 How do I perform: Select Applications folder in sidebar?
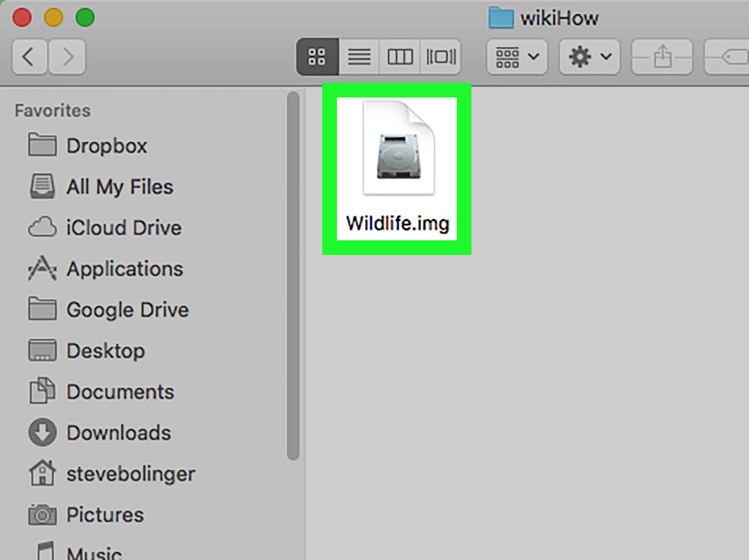coord(124,268)
